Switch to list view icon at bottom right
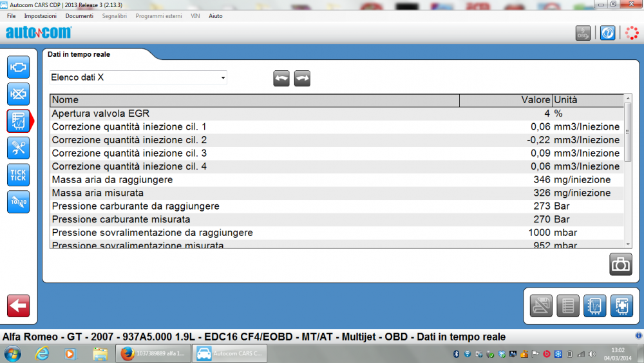 pos(567,306)
